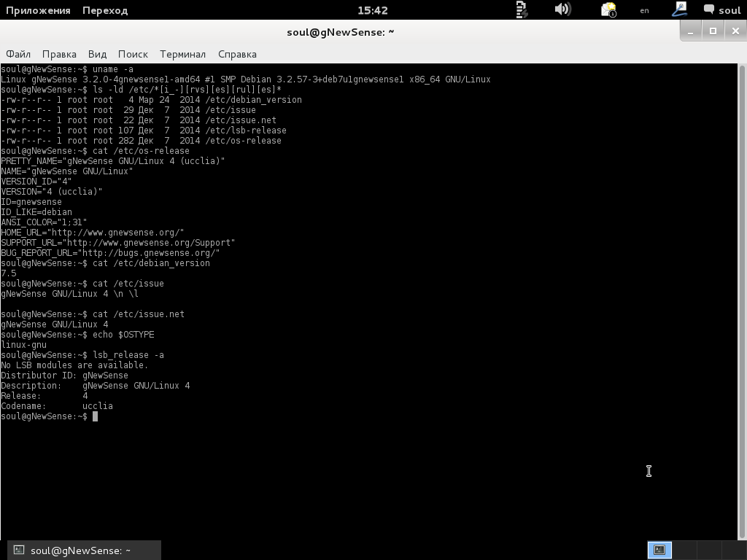Click the clock showing 15:42
747x560 pixels.
click(x=373, y=10)
